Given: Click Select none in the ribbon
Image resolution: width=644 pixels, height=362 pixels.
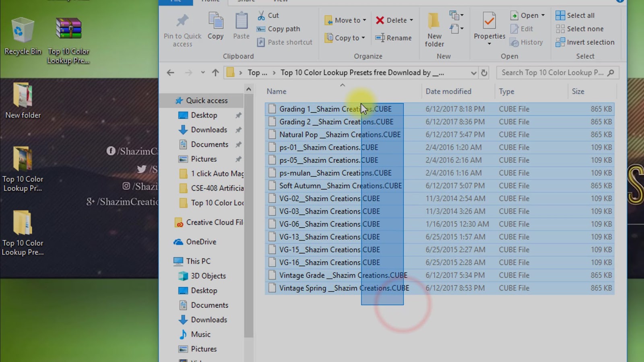Looking at the screenshot, I should click(580, 29).
